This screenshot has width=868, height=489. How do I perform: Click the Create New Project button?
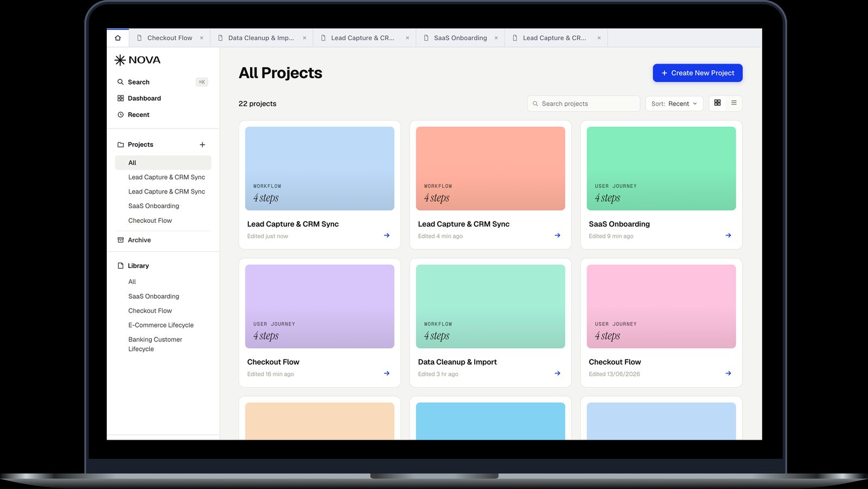pos(697,73)
